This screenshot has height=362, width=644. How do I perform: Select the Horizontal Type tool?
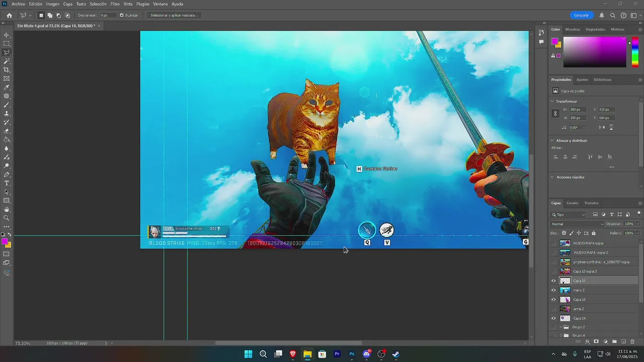click(x=7, y=184)
